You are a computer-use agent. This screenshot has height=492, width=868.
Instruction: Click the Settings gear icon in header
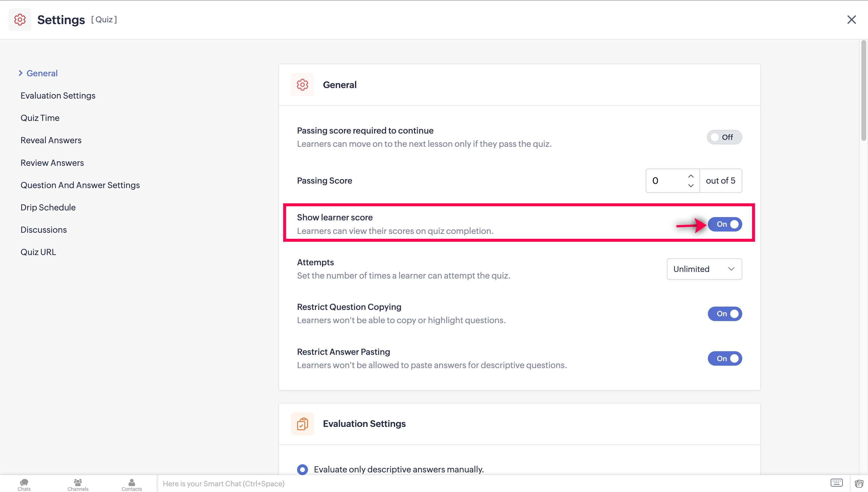click(x=20, y=20)
